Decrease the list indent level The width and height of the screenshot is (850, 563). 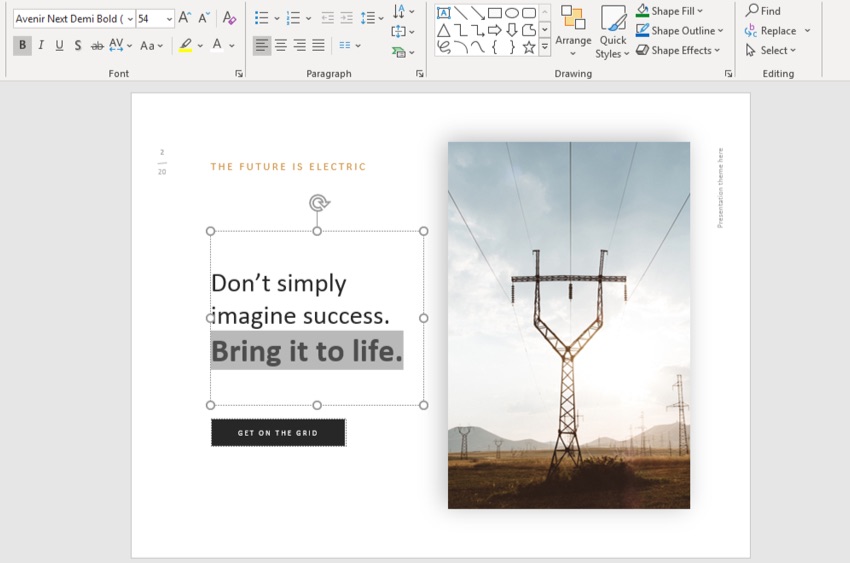click(x=327, y=18)
